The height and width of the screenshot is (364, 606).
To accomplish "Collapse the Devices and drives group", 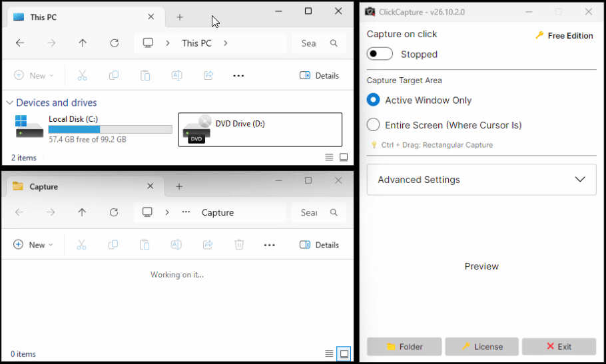I will pos(10,102).
